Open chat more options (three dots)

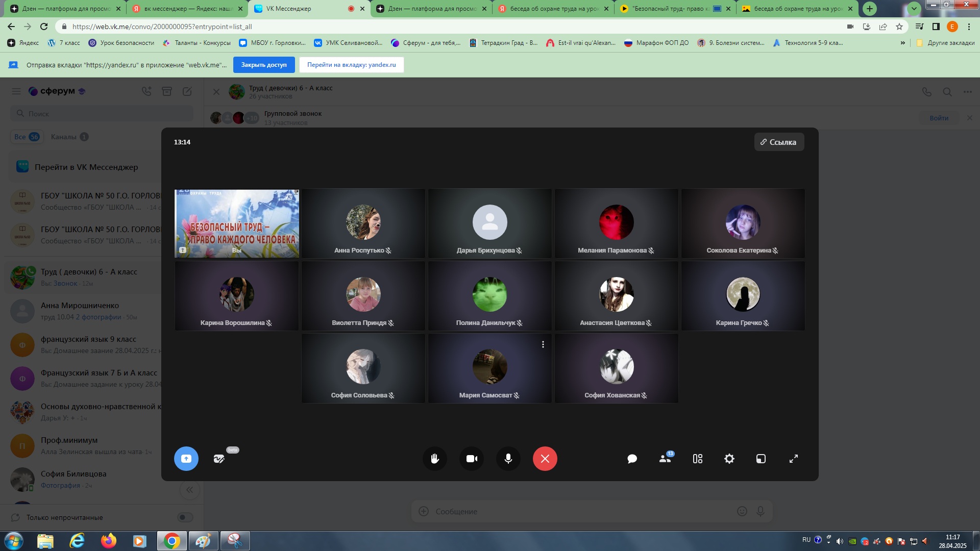(968, 92)
